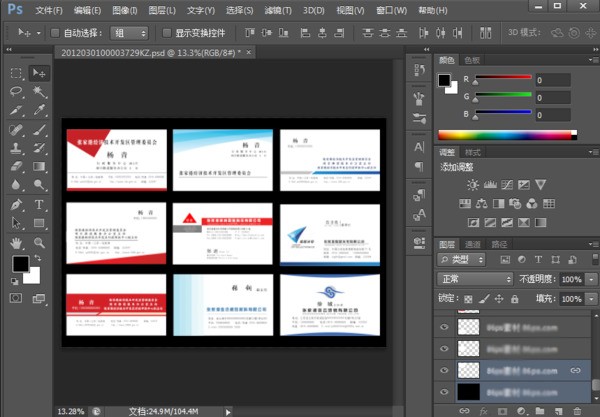
Task: Open the 不透明度 opacity dropdown arrow
Action: pos(591,278)
